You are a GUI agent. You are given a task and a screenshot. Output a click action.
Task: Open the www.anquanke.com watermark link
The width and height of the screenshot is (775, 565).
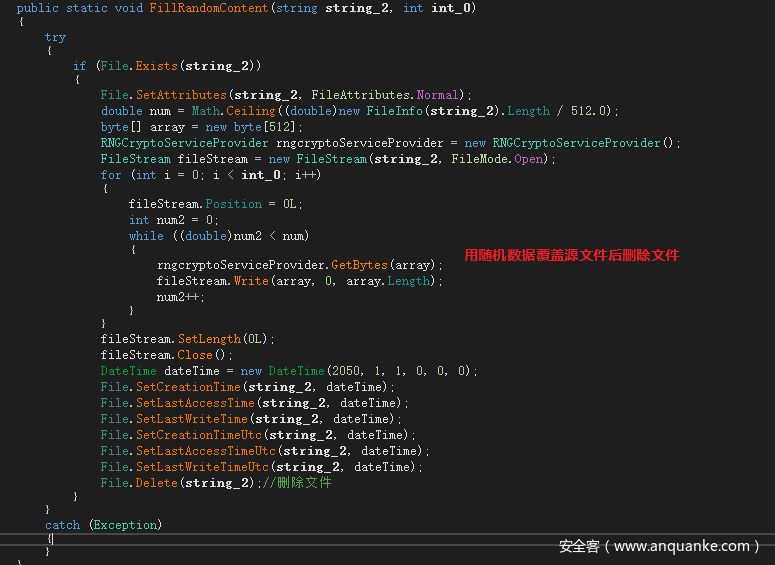(658, 546)
